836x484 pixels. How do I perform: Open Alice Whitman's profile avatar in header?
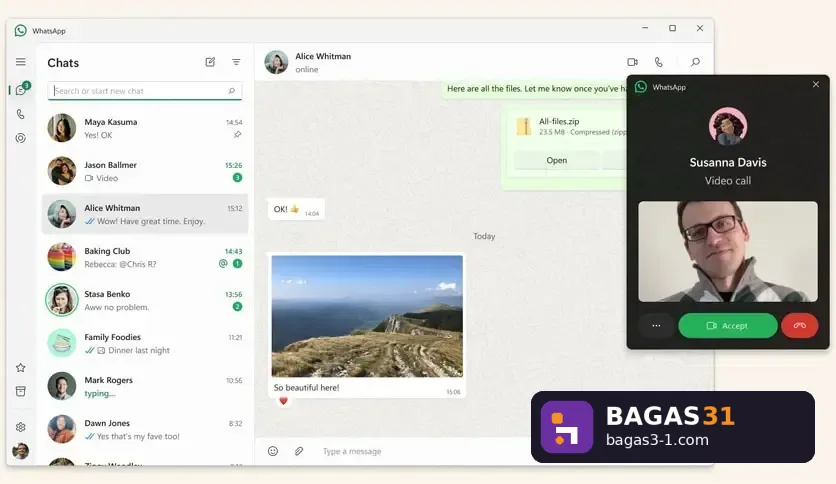(276, 62)
